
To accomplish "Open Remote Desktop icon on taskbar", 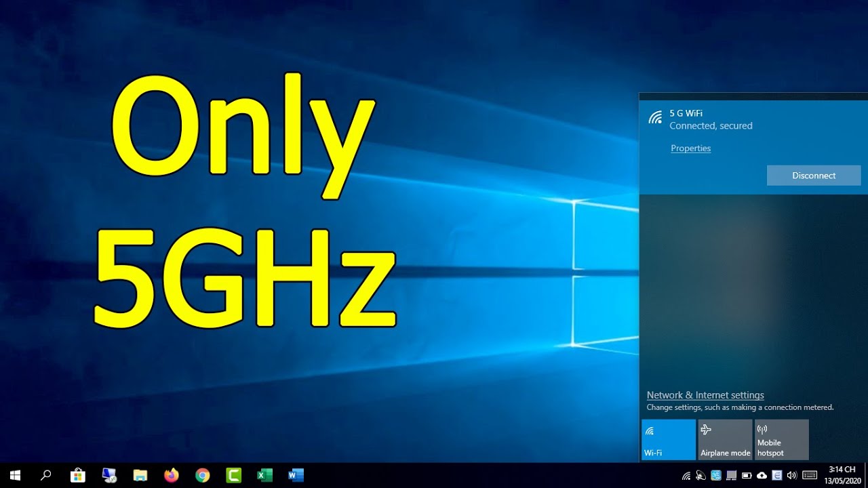I will 109,475.
